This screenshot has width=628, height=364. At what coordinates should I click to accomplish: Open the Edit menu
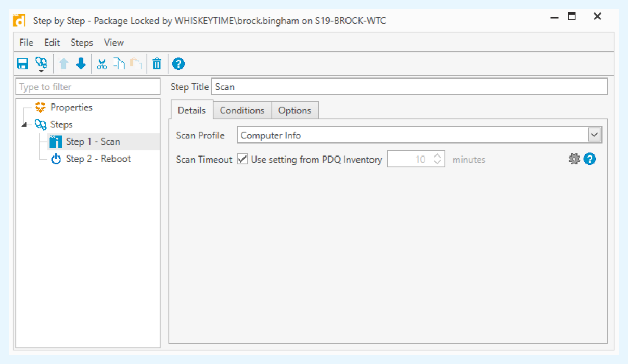coord(52,43)
